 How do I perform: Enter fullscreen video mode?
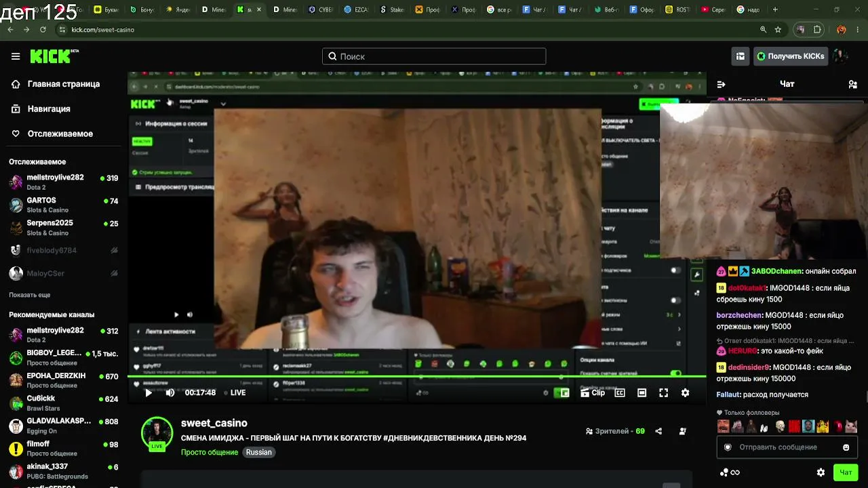(663, 392)
